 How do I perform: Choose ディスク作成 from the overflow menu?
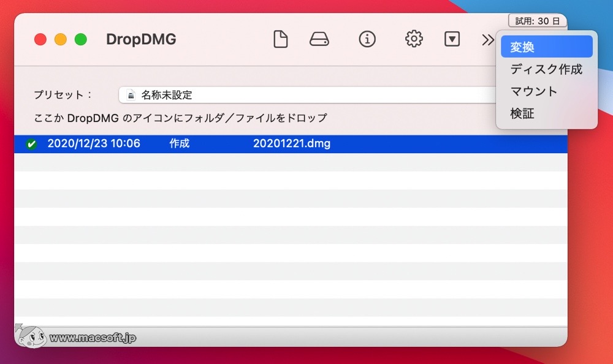(x=547, y=69)
